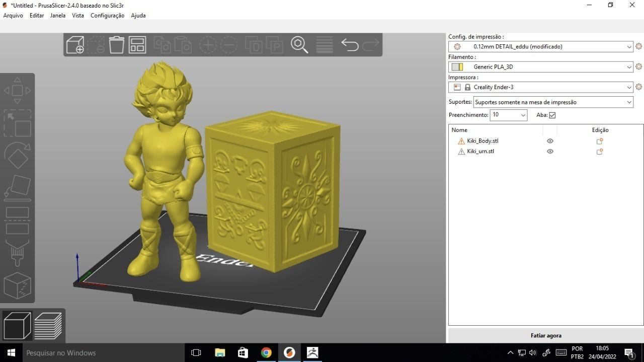Click the Preenchimento value field
The height and width of the screenshot is (362, 644).
pyautogui.click(x=505, y=115)
